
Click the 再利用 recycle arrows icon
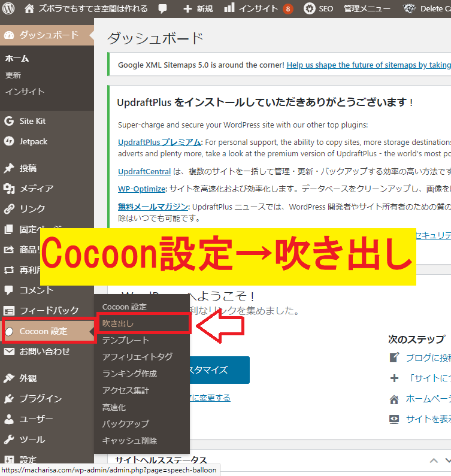(x=9, y=270)
